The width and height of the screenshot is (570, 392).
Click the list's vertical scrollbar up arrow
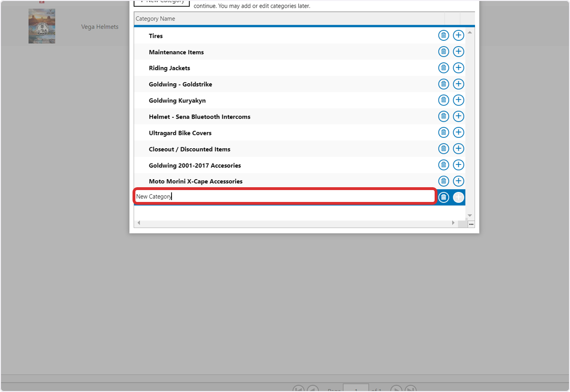tap(470, 32)
